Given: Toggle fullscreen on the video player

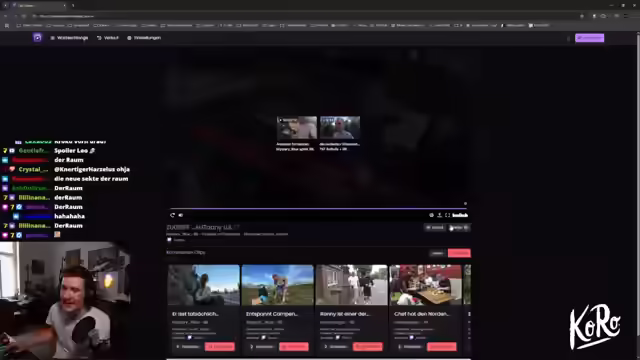Looking at the screenshot, I should click(447, 215).
